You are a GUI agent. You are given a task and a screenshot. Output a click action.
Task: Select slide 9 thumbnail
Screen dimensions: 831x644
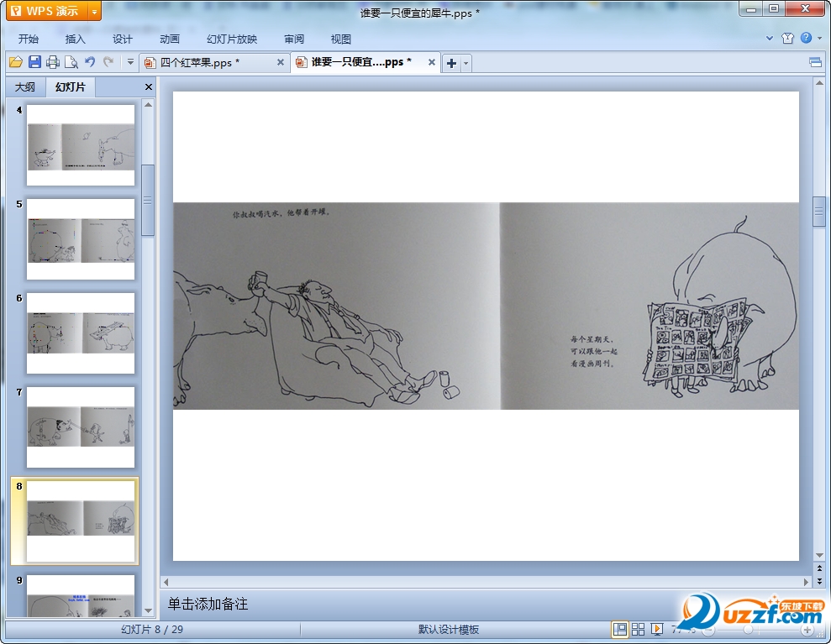click(x=81, y=596)
